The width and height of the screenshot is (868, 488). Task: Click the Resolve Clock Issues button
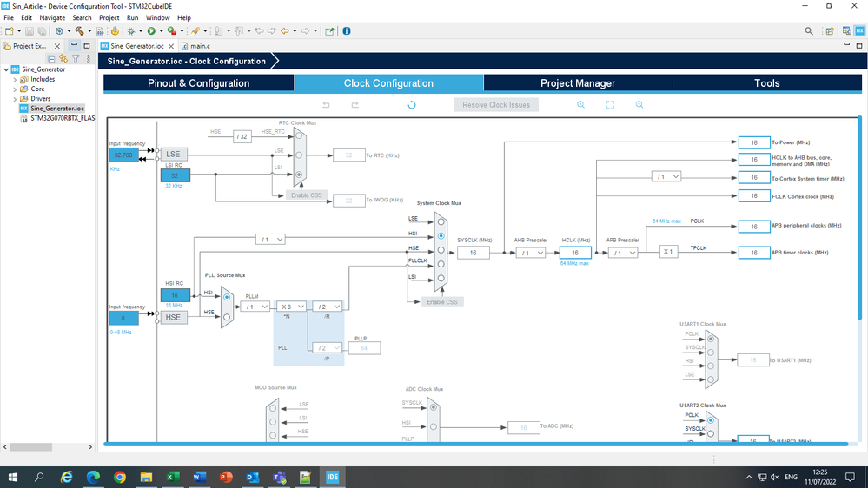(496, 104)
